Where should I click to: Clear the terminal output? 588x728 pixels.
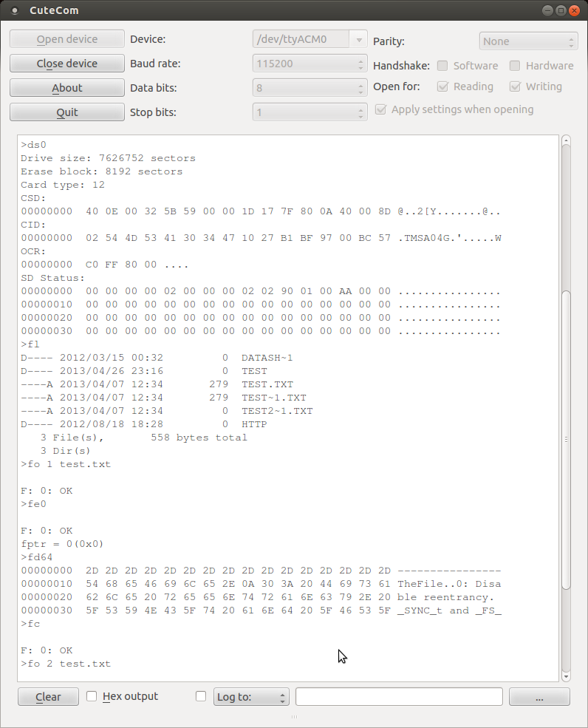48,696
